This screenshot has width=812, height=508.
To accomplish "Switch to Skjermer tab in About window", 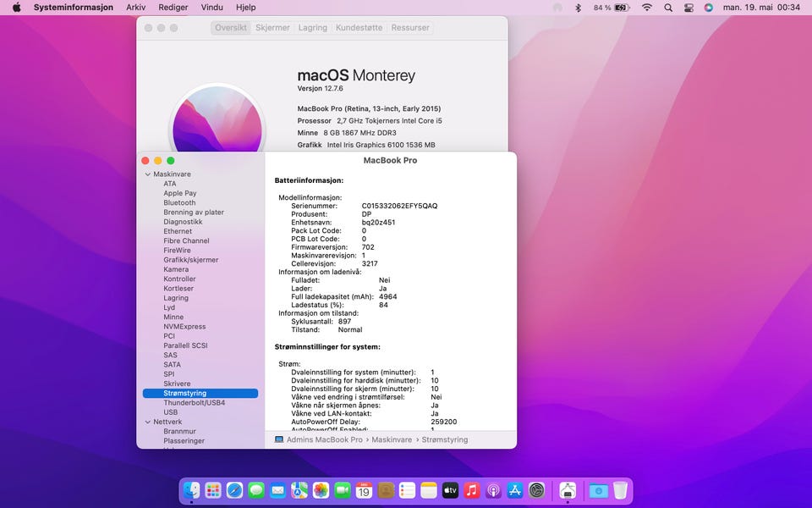I will pos(272,28).
